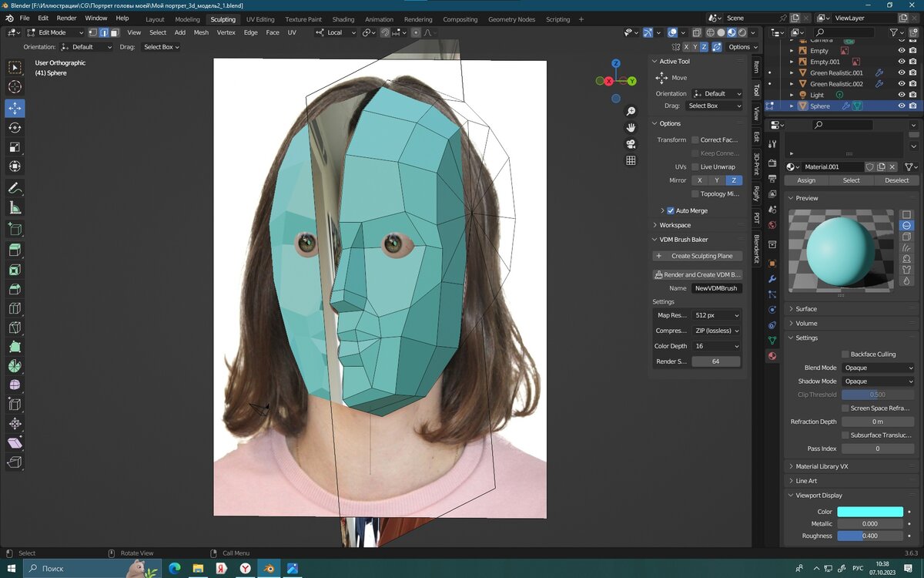Choose the Smooth vertices tool
924x578 pixels.
click(15, 385)
